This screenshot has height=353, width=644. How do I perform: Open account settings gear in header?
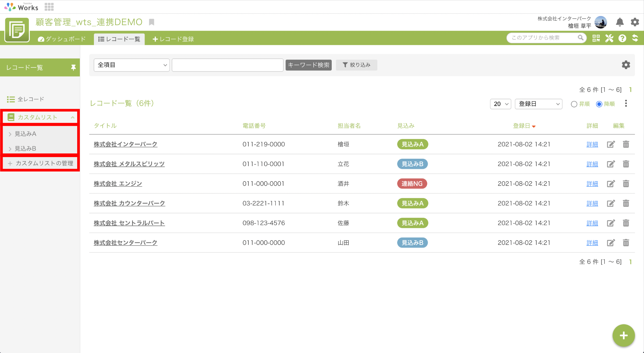pos(635,22)
